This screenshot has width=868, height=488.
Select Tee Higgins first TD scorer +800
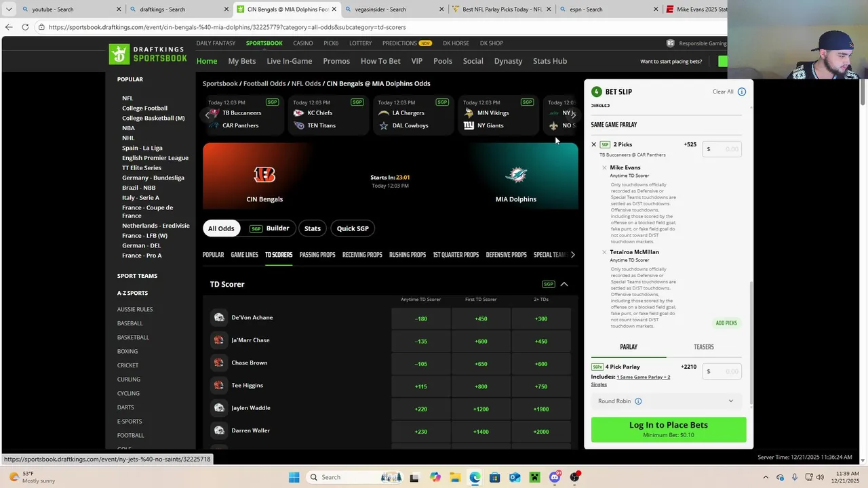coord(481,386)
